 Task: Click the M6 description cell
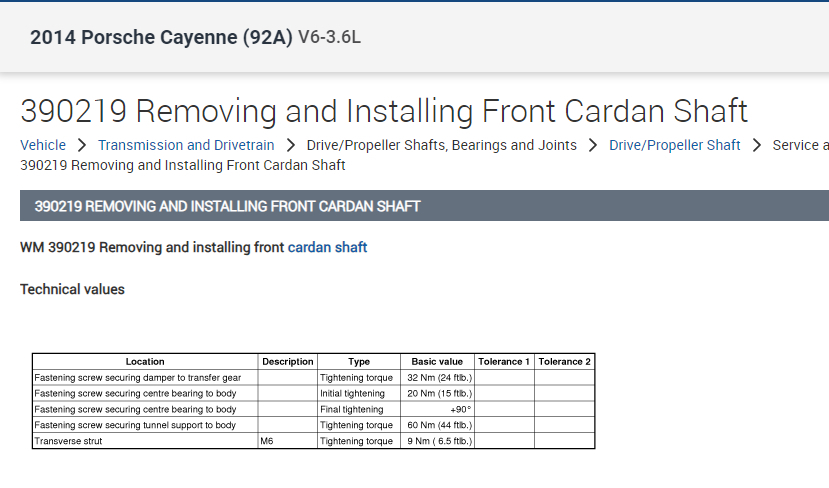click(x=267, y=441)
